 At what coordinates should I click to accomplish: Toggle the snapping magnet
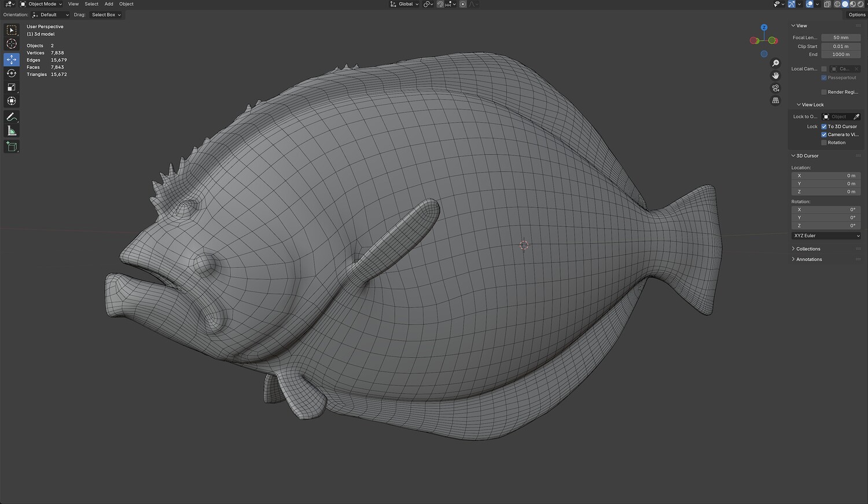click(x=440, y=4)
